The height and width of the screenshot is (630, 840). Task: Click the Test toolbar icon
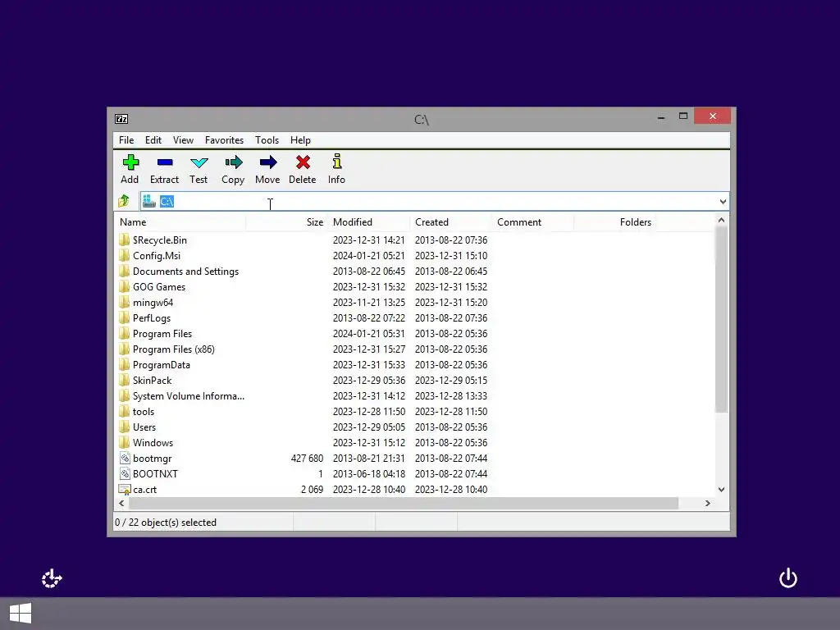pyautogui.click(x=199, y=162)
